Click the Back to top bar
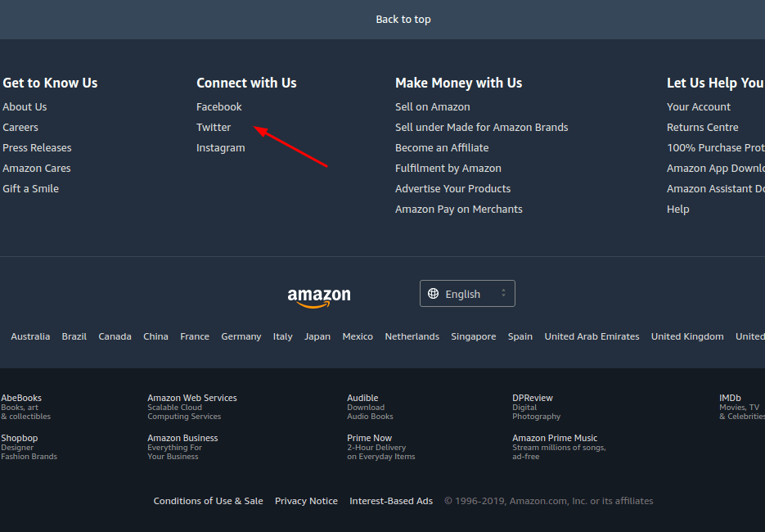Viewport: 765px width, 532px height. (x=383, y=20)
